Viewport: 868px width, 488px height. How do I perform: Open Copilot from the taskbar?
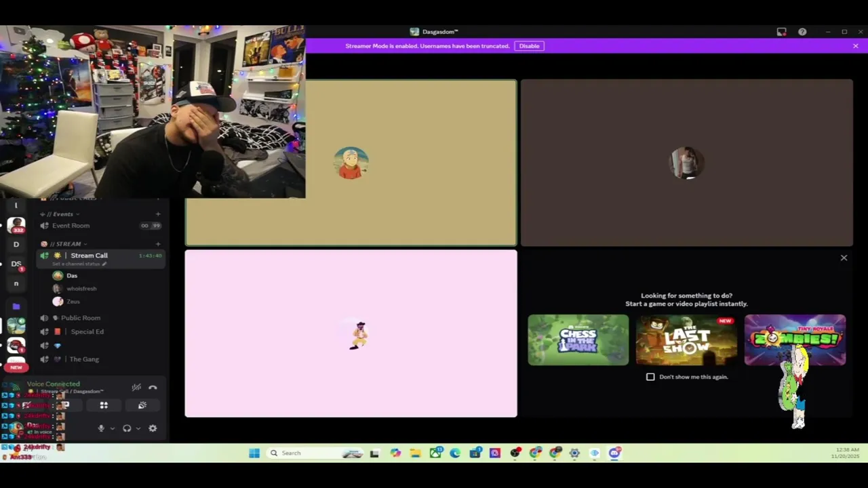[395, 453]
